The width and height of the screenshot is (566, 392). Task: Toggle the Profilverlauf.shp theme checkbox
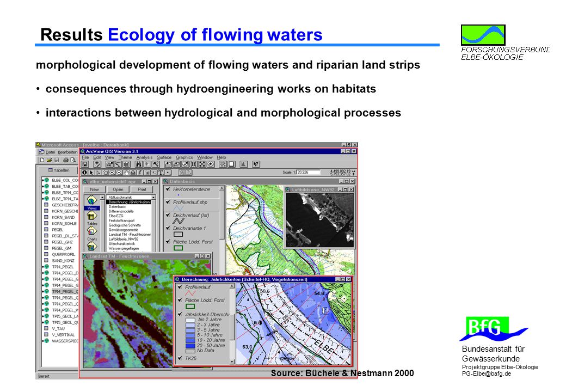(x=168, y=202)
